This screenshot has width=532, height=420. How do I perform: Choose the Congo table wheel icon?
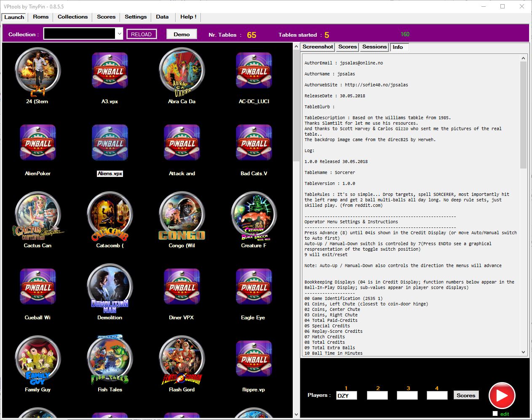tap(182, 215)
